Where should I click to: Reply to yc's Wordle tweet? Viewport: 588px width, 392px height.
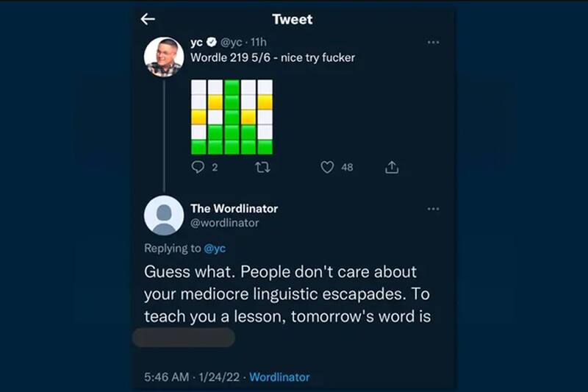coord(198,168)
